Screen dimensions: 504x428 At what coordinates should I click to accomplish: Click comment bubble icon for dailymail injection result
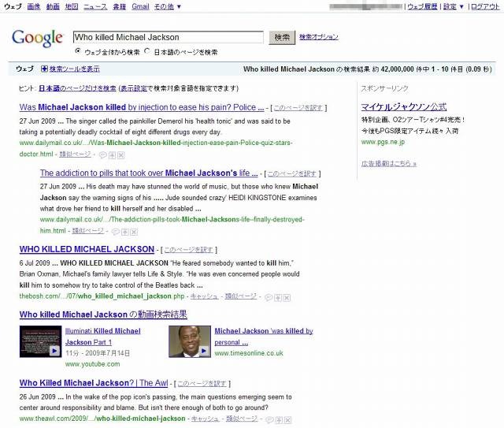tap(103, 155)
